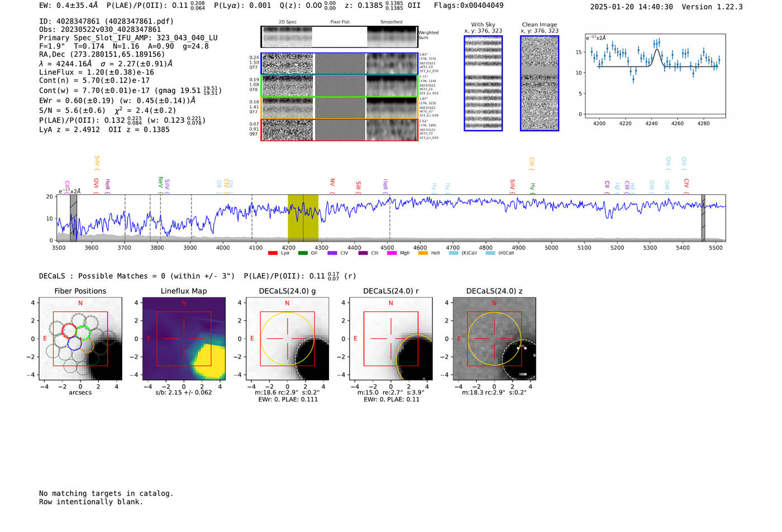Image resolution: width=782 pixels, height=532 pixels.
Task: Click the Lyα red legend swatch
Action: pyautogui.click(x=273, y=253)
